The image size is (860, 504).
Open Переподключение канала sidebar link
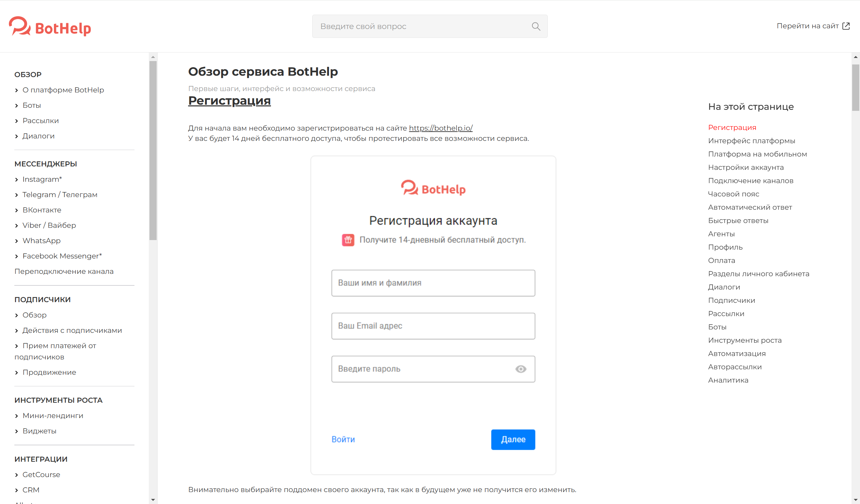(x=64, y=271)
